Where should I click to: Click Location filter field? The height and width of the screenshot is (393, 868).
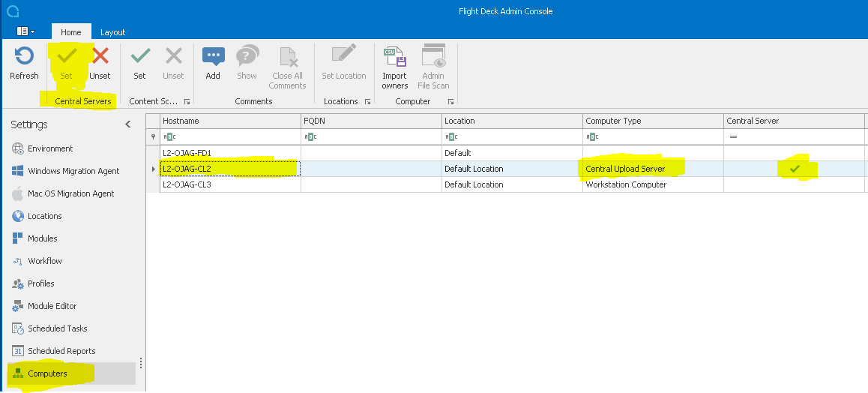click(x=513, y=136)
